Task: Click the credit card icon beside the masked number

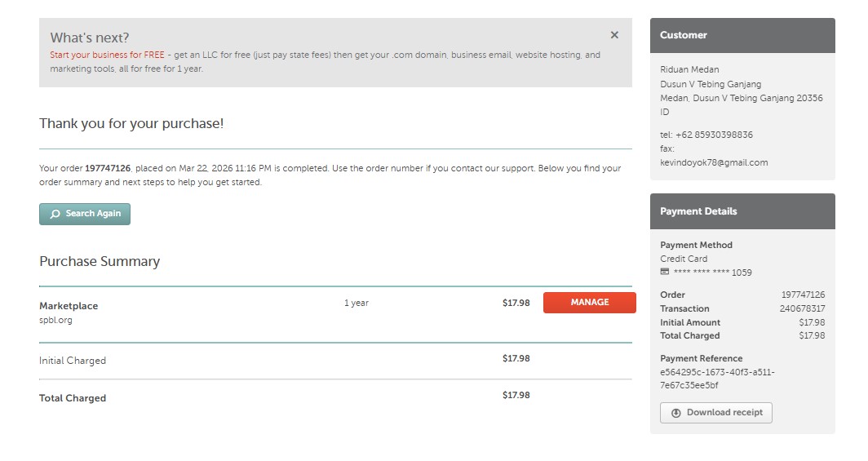Action: pos(665,273)
